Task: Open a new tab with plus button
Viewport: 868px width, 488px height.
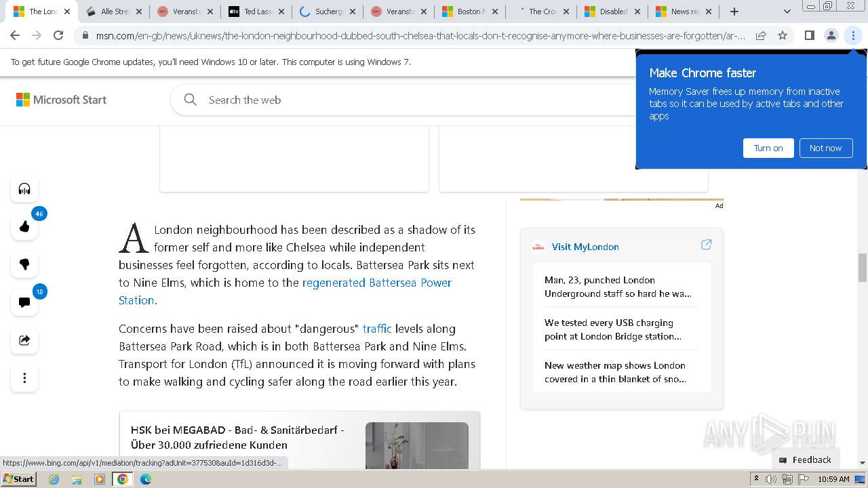Action: tap(734, 12)
